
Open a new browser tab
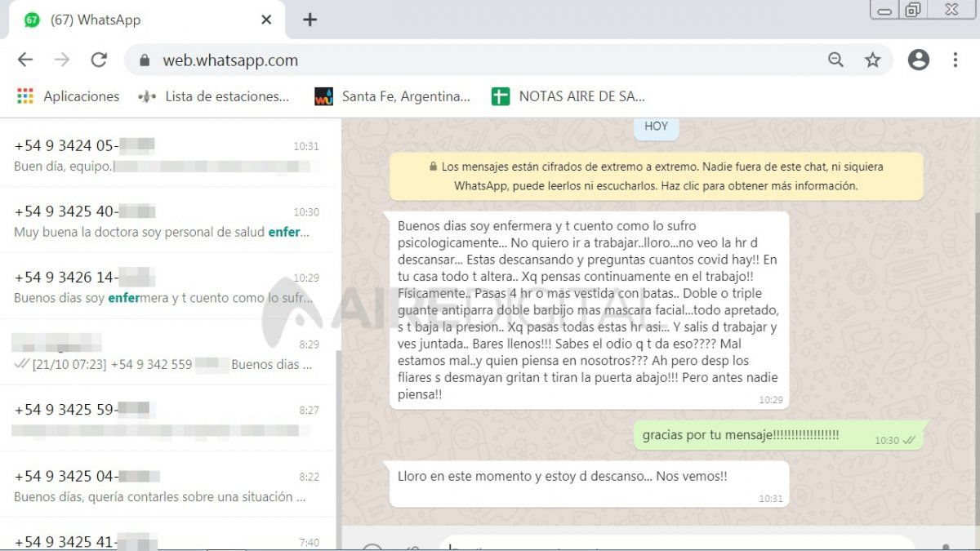click(310, 20)
